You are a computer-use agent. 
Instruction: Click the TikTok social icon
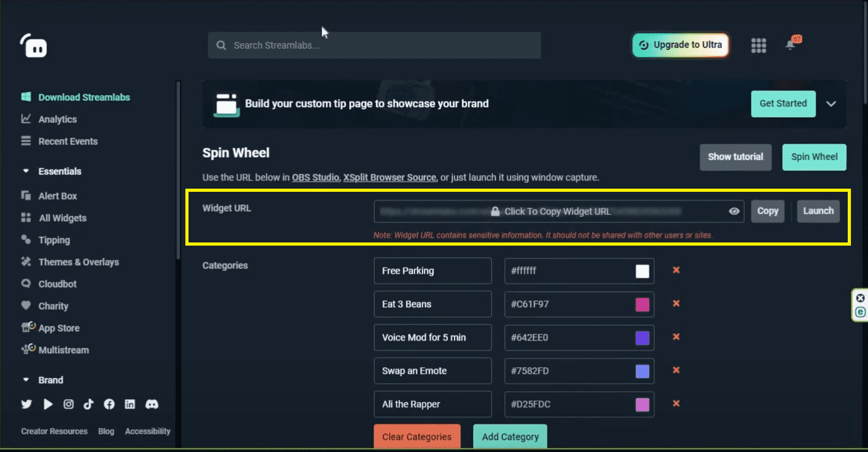point(89,404)
